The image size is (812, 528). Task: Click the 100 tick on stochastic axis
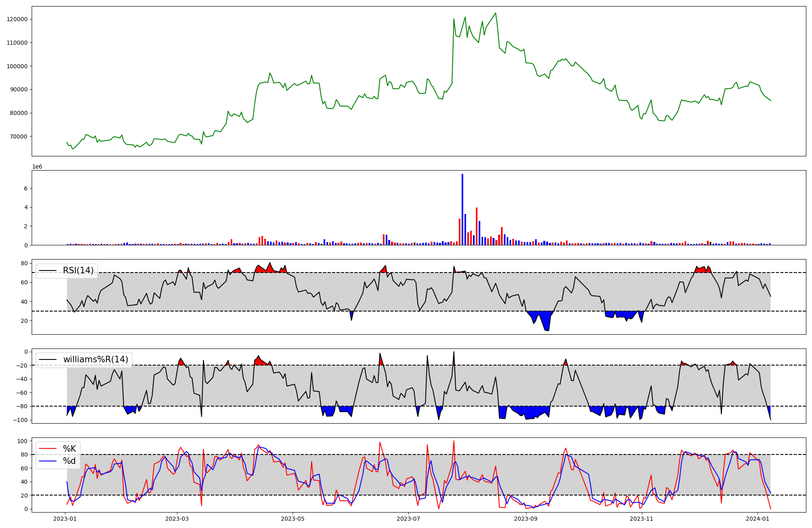point(23,441)
